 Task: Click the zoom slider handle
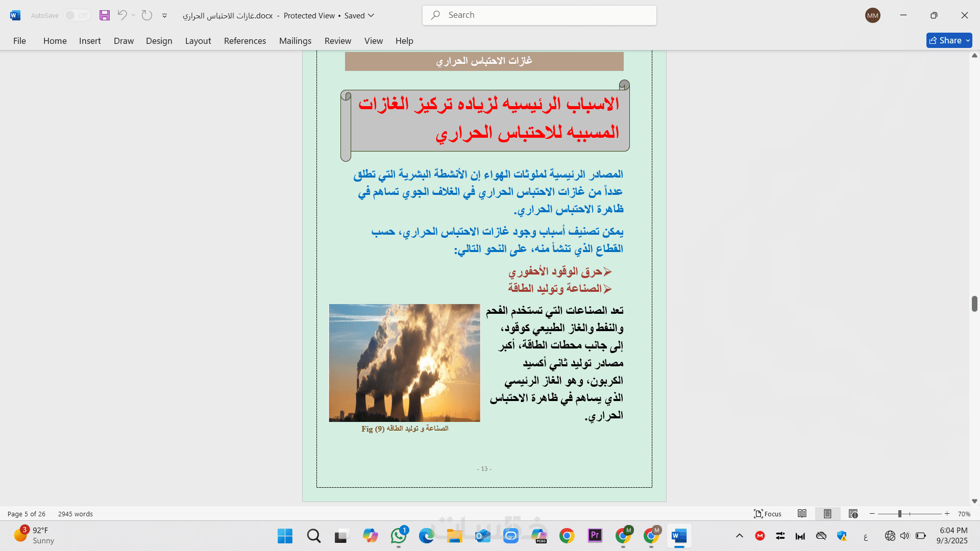[900, 514]
